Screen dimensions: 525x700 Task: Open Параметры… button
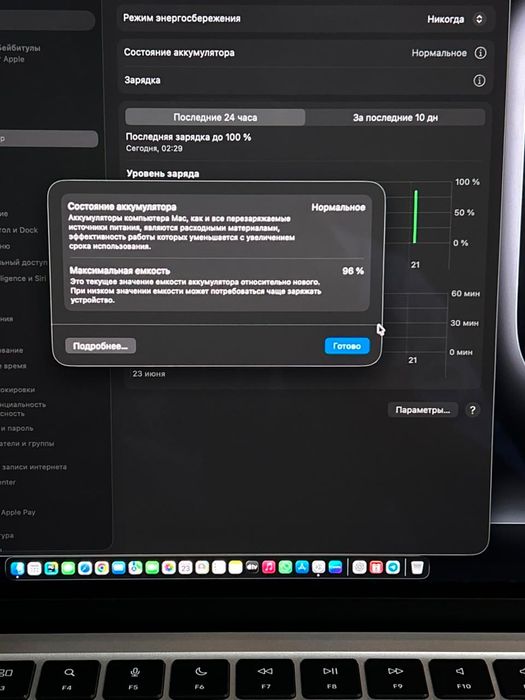[423, 410]
